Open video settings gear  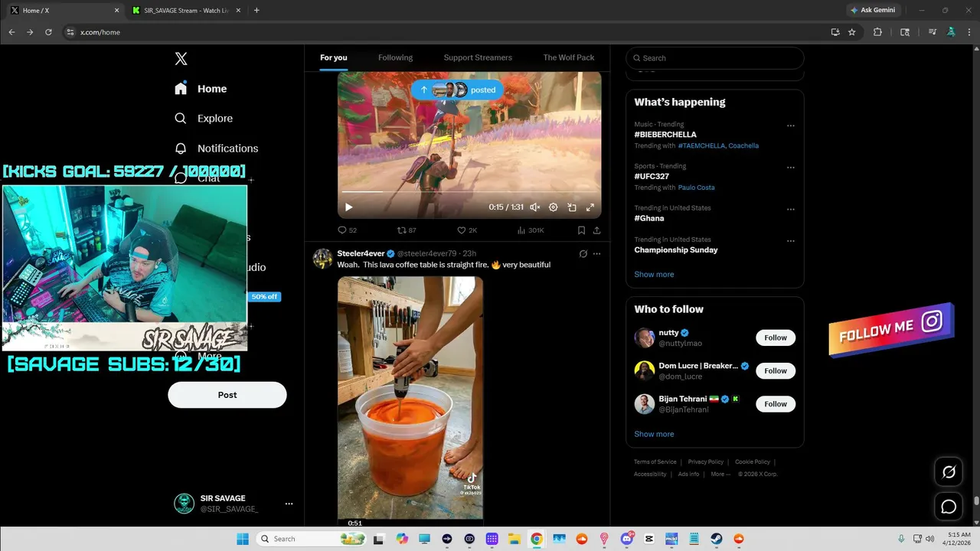(x=554, y=207)
